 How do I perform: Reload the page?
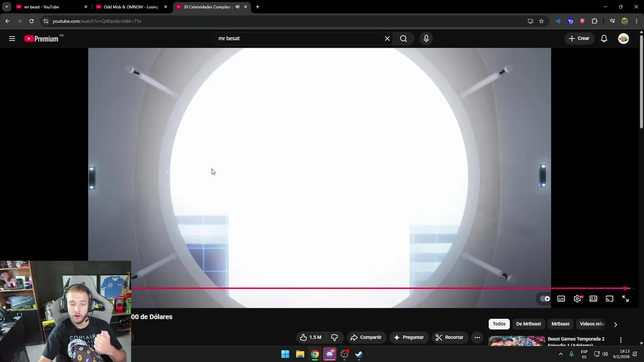click(31, 21)
